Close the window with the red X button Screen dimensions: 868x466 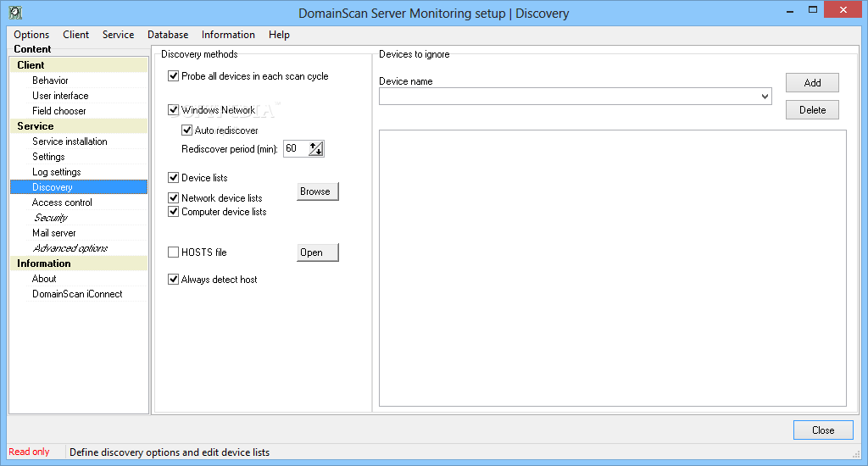843,9
